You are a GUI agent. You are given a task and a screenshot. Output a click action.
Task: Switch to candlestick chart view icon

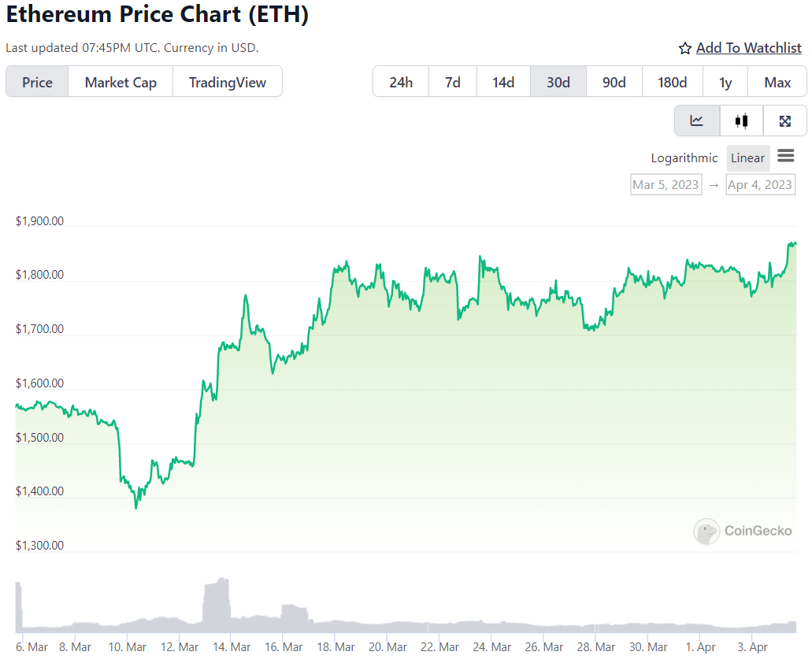(741, 121)
